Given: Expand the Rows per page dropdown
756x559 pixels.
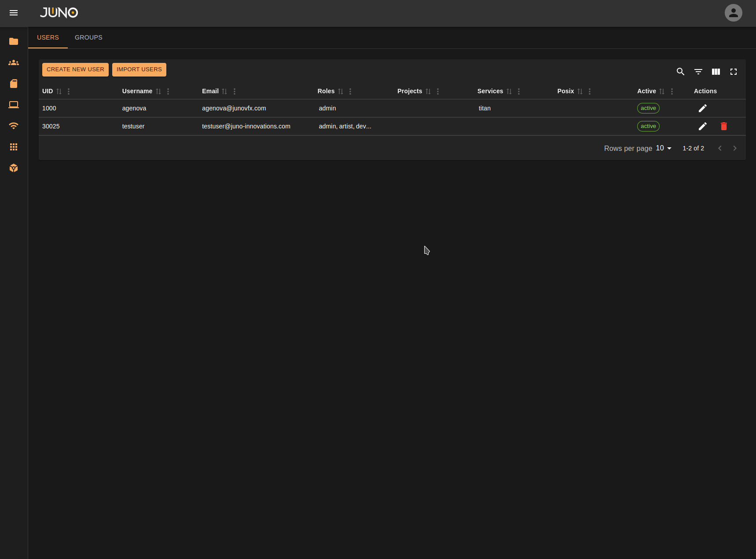Looking at the screenshot, I should point(664,148).
